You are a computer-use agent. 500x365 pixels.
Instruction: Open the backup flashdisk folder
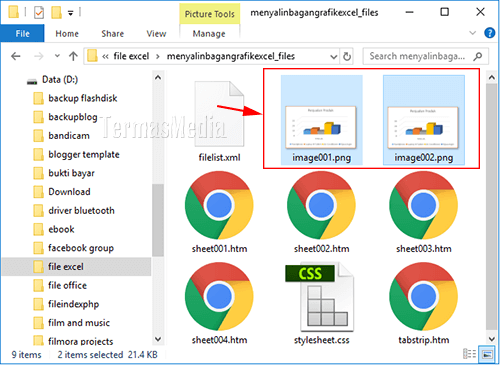(83, 98)
